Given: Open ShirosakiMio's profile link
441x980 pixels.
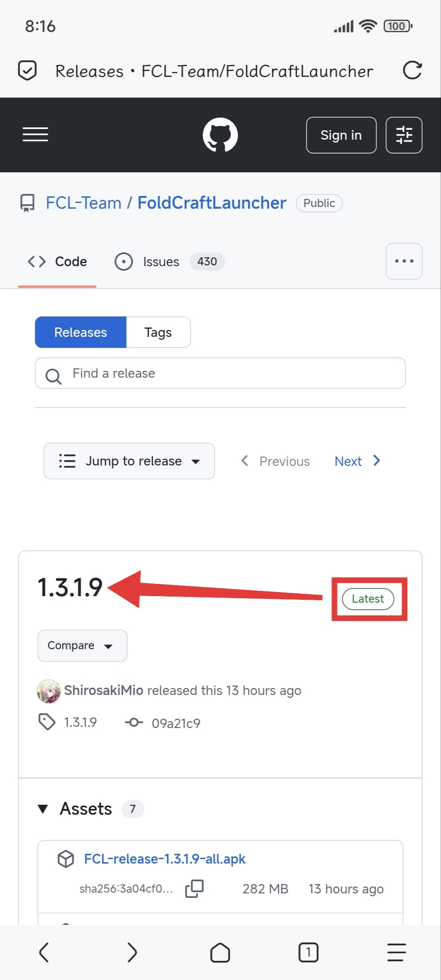Looking at the screenshot, I should pyautogui.click(x=104, y=690).
